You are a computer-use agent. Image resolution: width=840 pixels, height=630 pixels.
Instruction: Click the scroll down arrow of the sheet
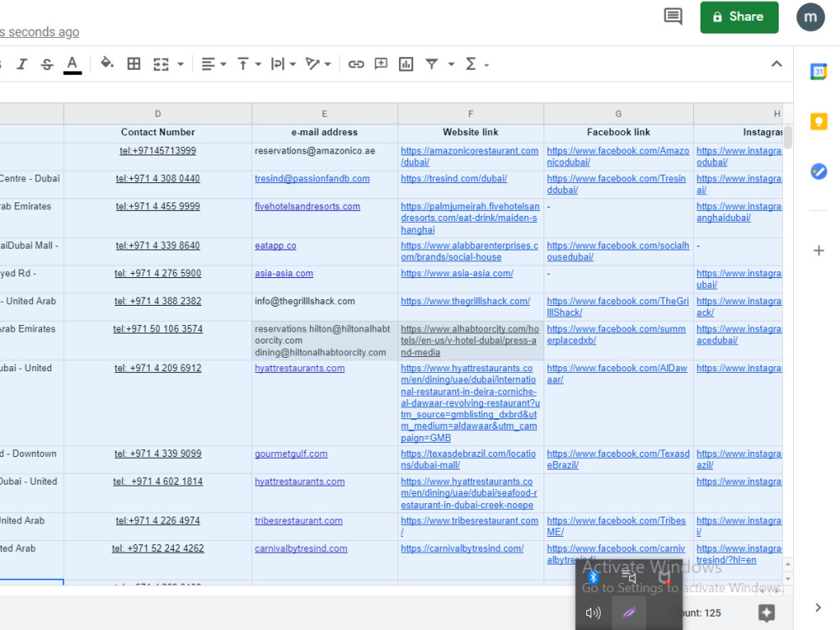pos(788,579)
